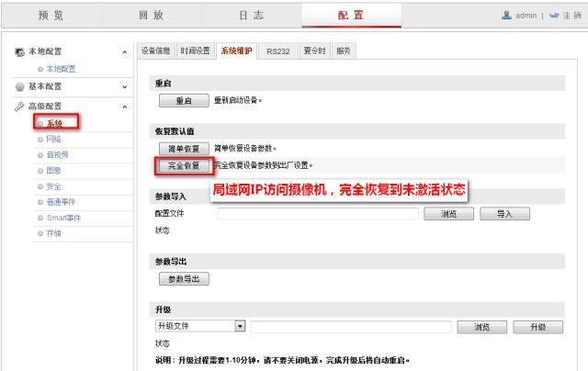Viewport: 588px width, 371px height.
Task: Click the 高级配置 wrench icon
Action: [20, 106]
